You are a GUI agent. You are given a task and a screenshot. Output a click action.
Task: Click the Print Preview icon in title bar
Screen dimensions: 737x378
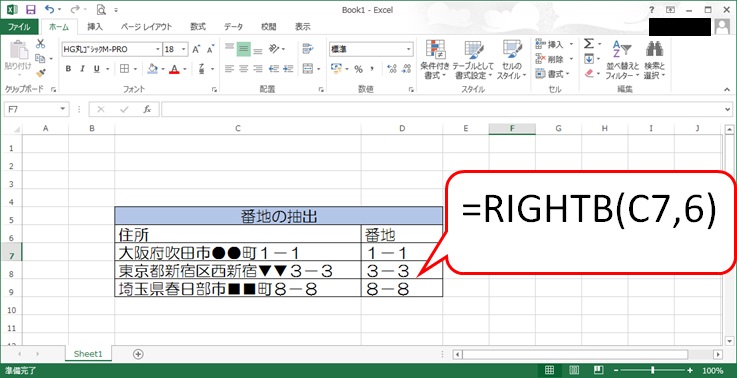[x=101, y=9]
